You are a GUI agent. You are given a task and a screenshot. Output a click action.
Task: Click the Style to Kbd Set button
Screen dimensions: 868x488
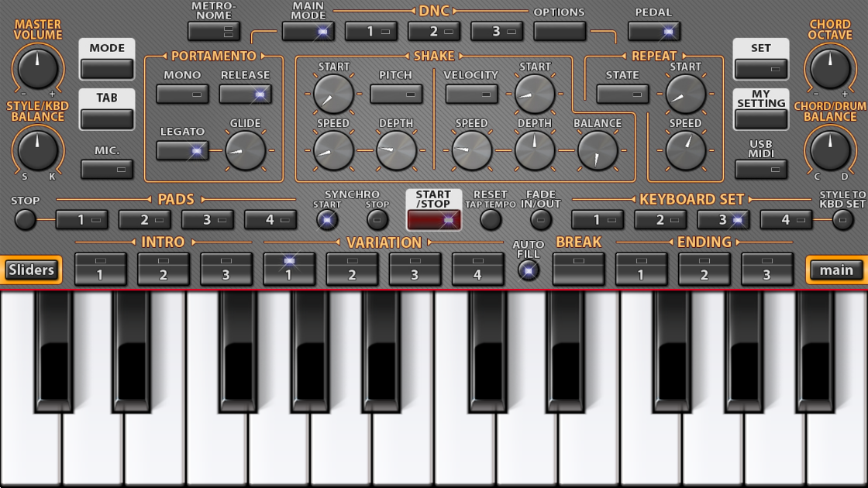coord(842,220)
